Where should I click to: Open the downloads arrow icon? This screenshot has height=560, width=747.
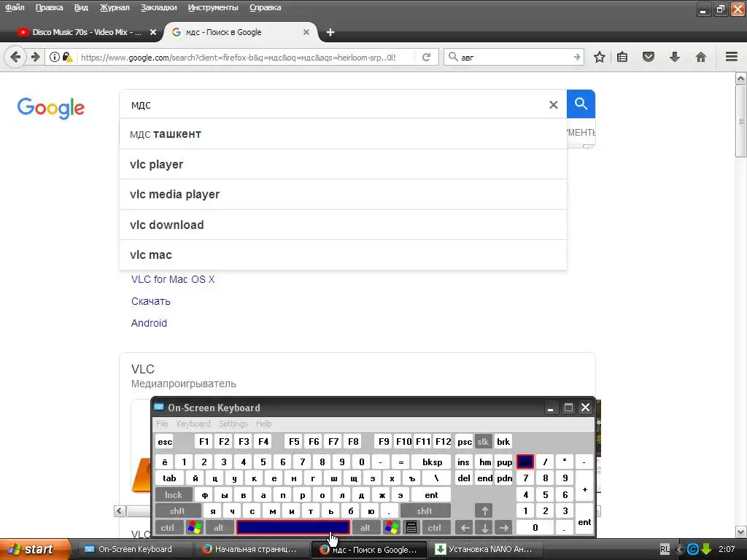(x=675, y=57)
